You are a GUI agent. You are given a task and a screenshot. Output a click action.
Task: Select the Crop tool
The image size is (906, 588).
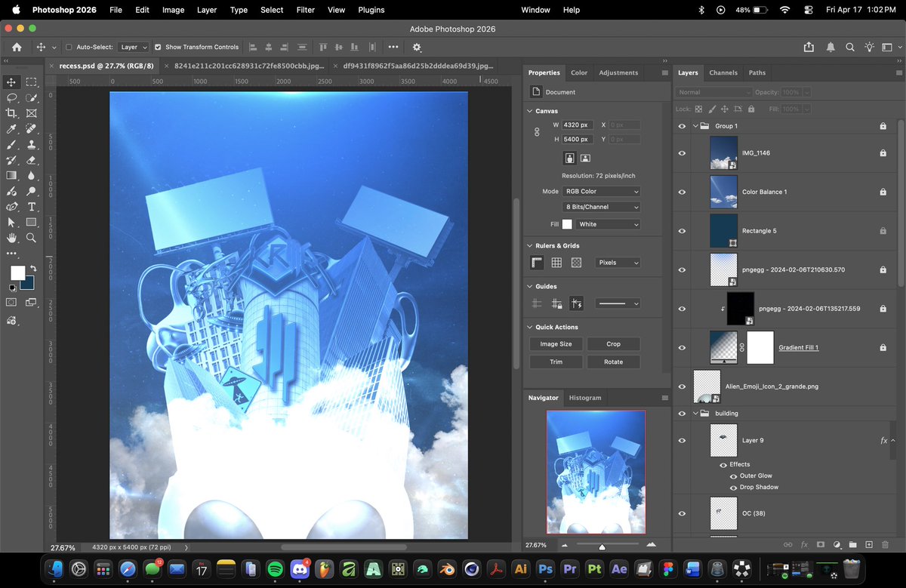pos(11,113)
